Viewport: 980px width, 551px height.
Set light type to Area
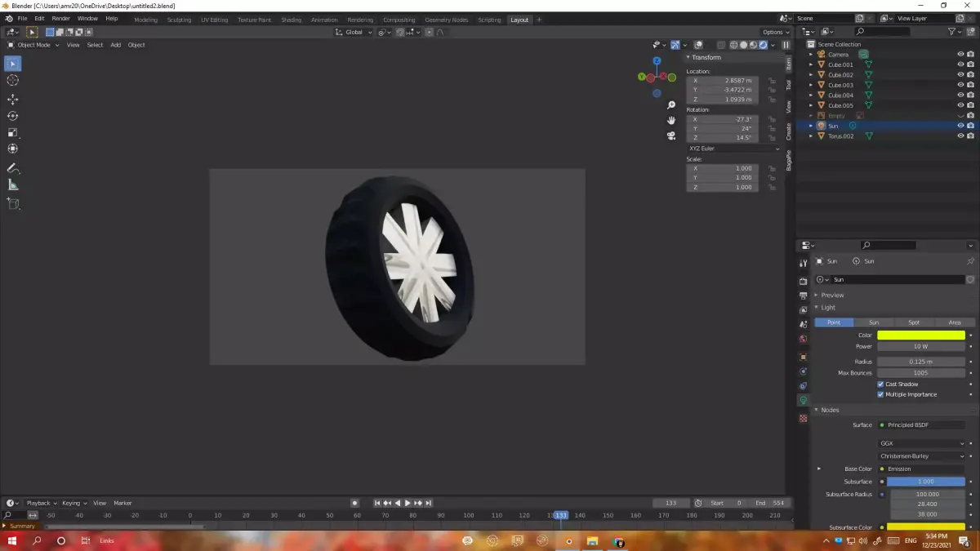(x=954, y=322)
